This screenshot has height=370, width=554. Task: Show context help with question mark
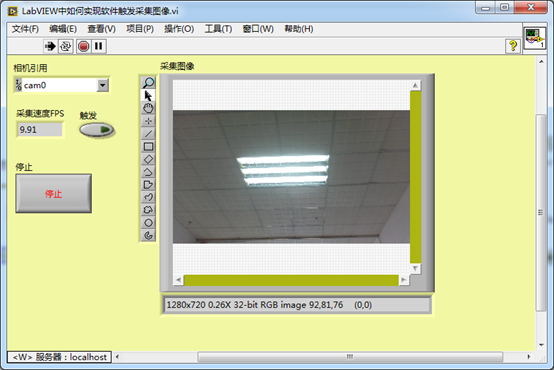[513, 46]
